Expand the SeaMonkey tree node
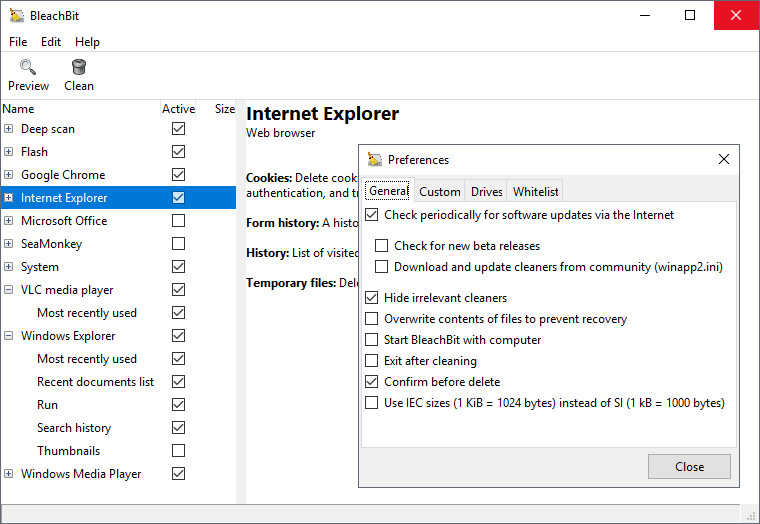The width and height of the screenshot is (760, 524). (x=8, y=244)
